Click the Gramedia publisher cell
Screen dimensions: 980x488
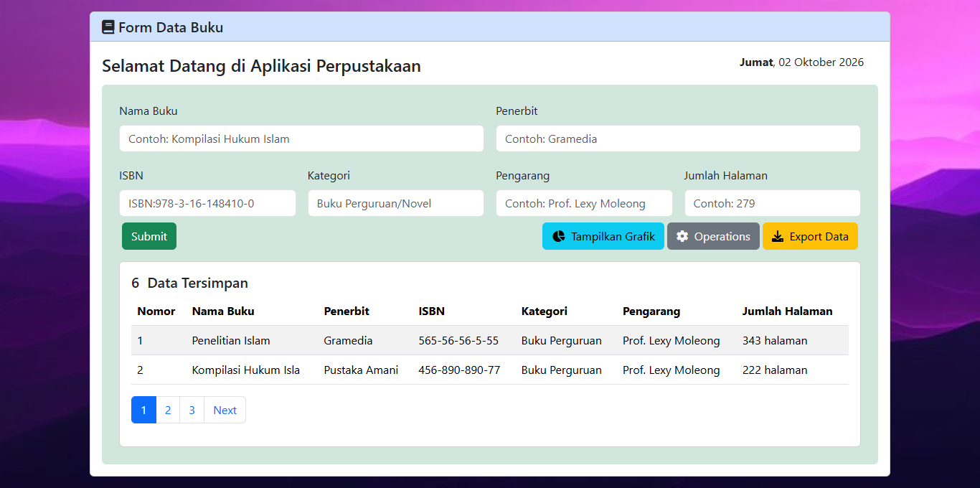pos(348,340)
